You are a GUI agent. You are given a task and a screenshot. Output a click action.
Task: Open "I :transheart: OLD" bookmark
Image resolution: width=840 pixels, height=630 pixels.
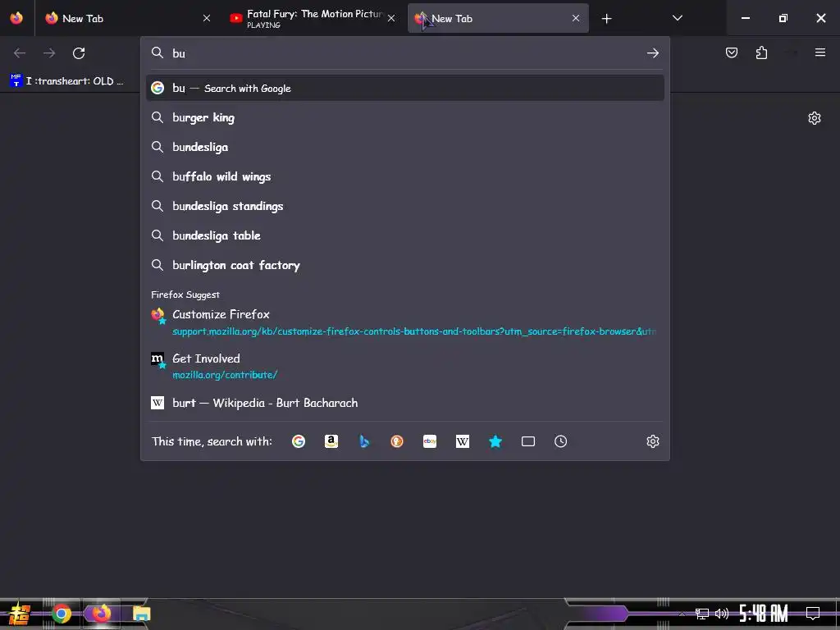67,81
